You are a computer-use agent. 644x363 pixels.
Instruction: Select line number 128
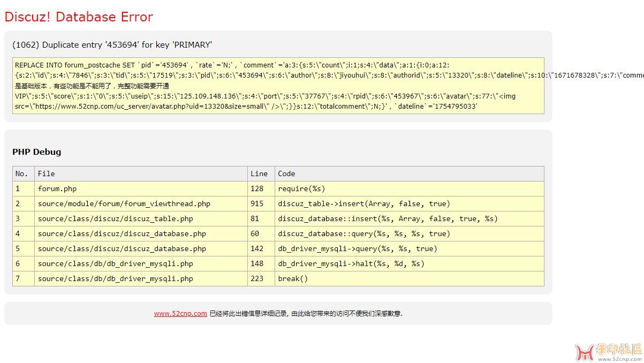[x=261, y=188]
